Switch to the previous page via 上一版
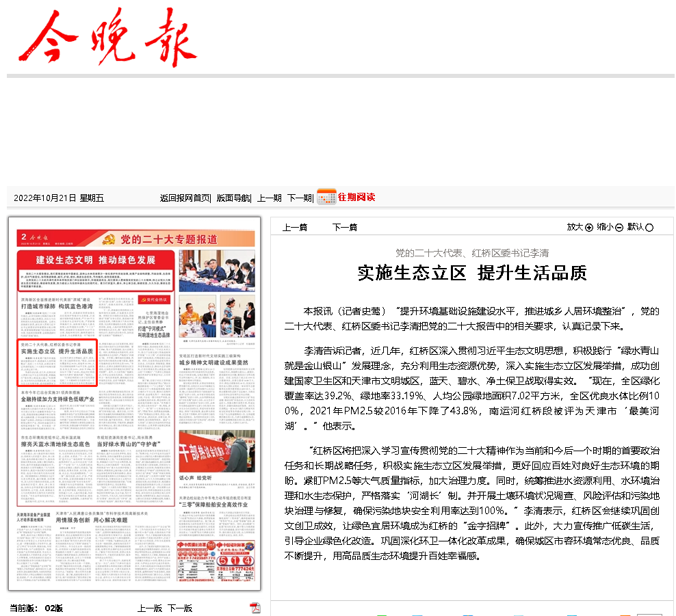 coord(150,606)
